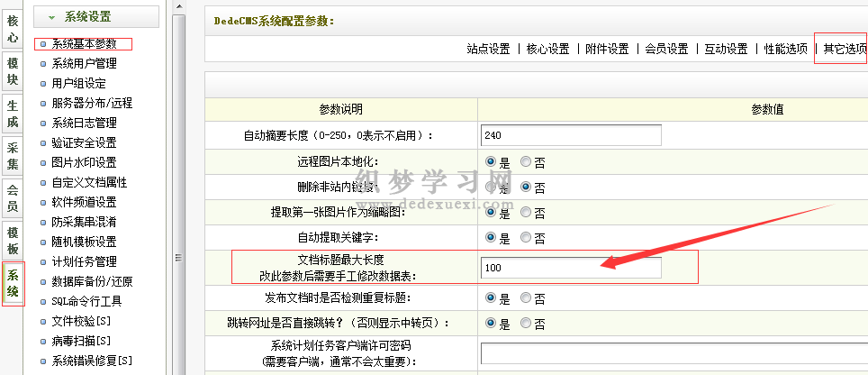The height and width of the screenshot is (375, 868).
Task: Click bullet icon beside SQL命令行工具
Action: coord(43,301)
